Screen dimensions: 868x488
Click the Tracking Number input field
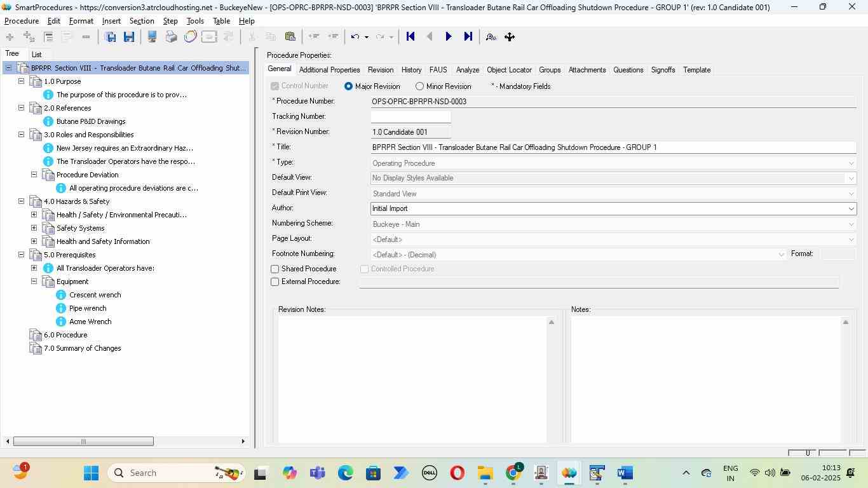coord(410,117)
